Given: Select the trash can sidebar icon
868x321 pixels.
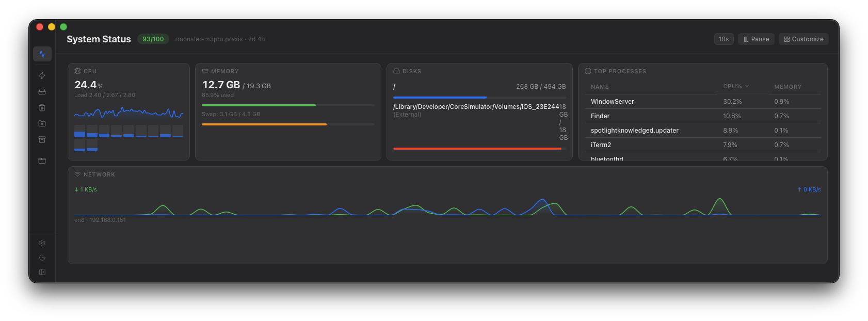Looking at the screenshot, I should tap(42, 107).
